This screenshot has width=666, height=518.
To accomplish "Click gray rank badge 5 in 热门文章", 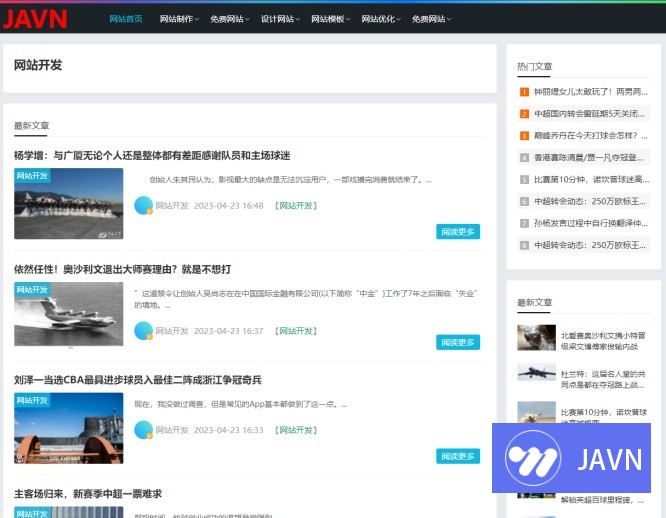I will click(525, 180).
